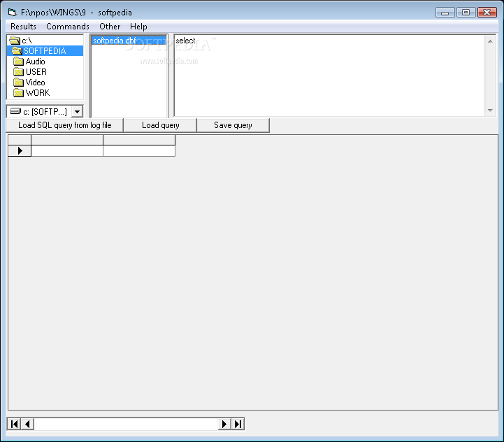Click the first grid column header

point(67,140)
